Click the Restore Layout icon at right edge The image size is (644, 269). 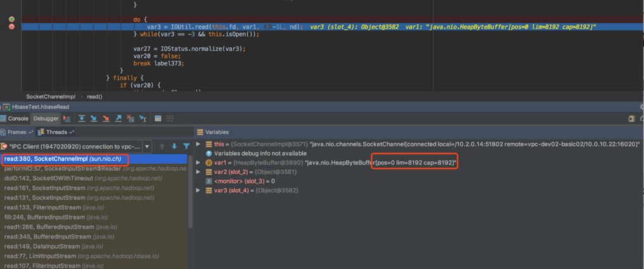632,119
